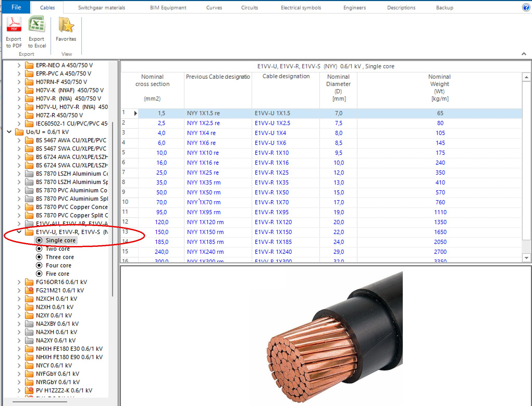Click the Export to Excel icon

(37, 24)
